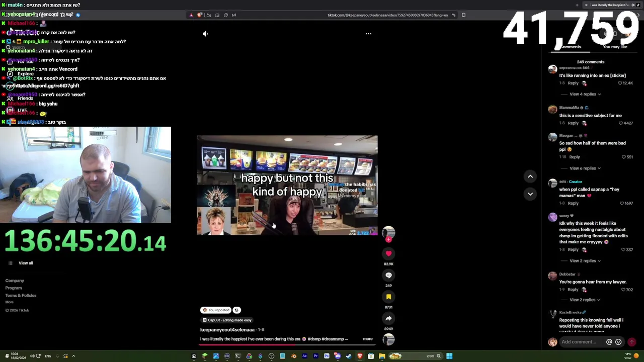Reply to 'hey mamas' creator comment
The width and height of the screenshot is (644, 362).
(x=573, y=203)
